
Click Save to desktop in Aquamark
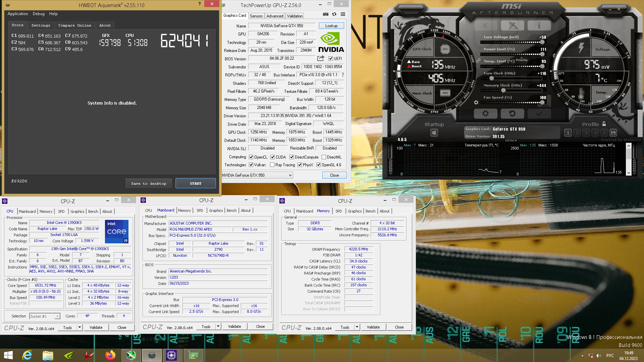coord(149,183)
